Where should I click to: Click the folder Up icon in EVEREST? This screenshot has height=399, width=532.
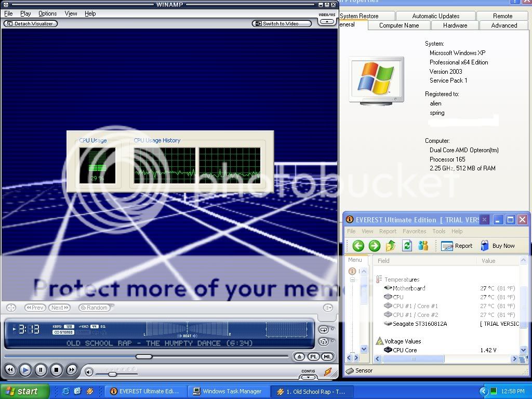[391, 246]
